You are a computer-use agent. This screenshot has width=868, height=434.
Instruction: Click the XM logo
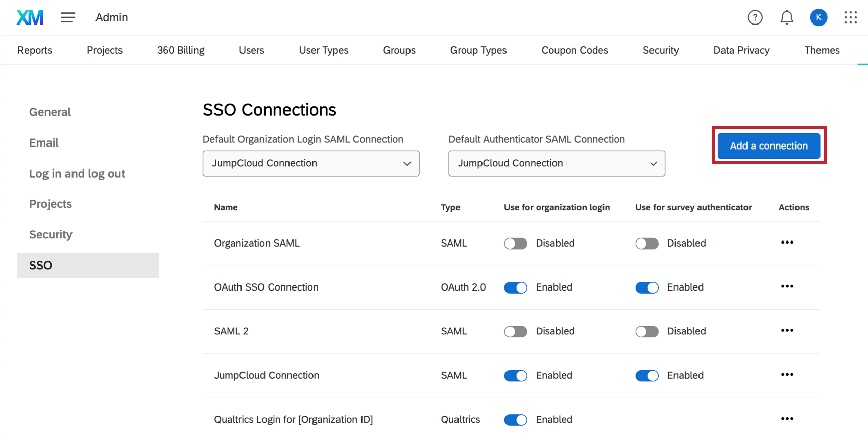30,17
